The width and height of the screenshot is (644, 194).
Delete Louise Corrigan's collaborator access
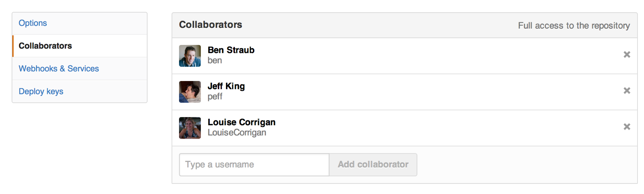tap(627, 127)
